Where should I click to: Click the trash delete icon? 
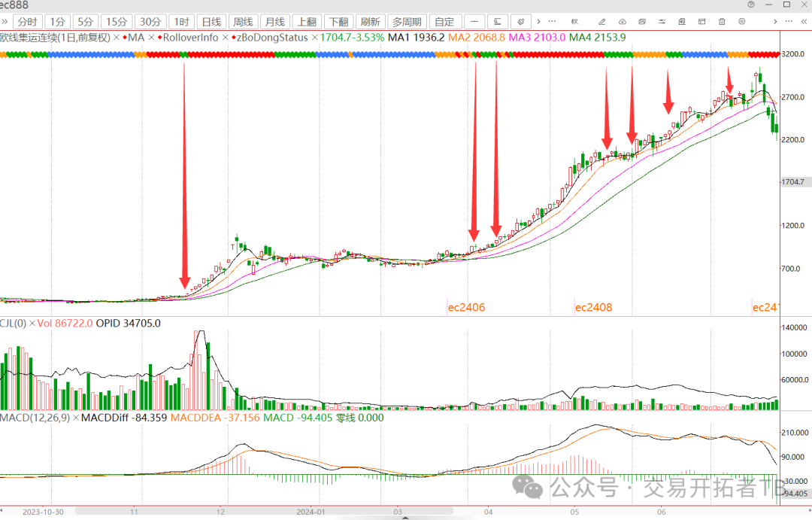[x=722, y=22]
